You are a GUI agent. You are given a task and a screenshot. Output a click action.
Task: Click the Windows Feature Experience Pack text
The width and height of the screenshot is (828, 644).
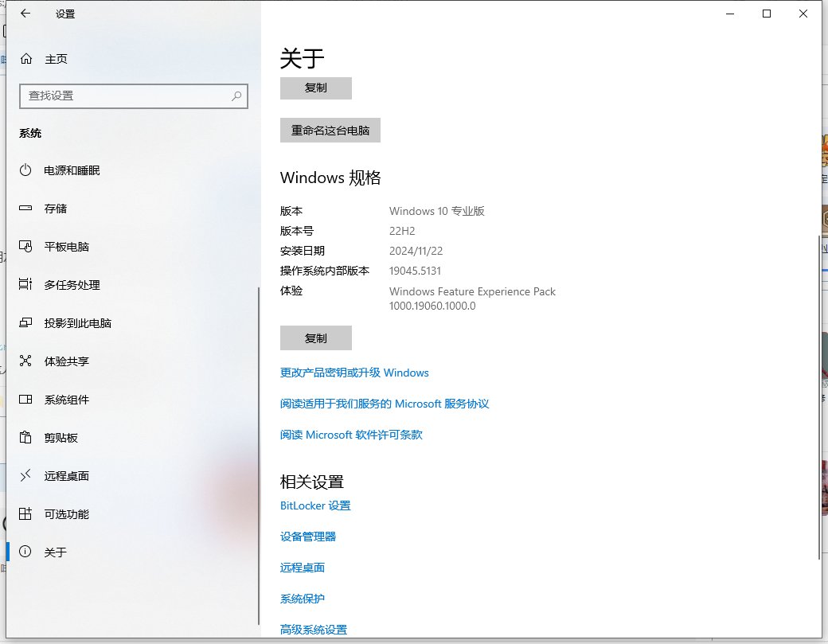point(472,291)
